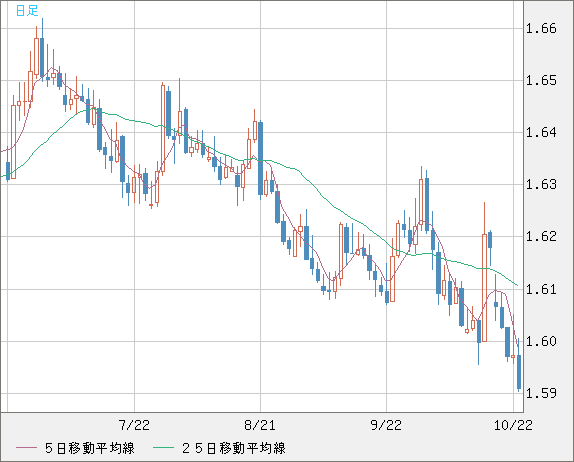The width and height of the screenshot is (574, 462).
Task: Click the ２５日移動平均線 legend text
Action: pyautogui.click(x=233, y=448)
